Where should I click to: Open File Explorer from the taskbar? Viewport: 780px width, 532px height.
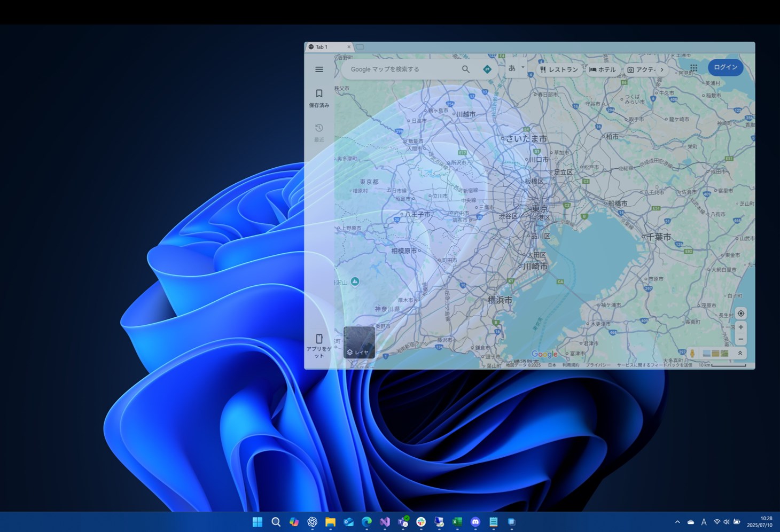[330, 522]
